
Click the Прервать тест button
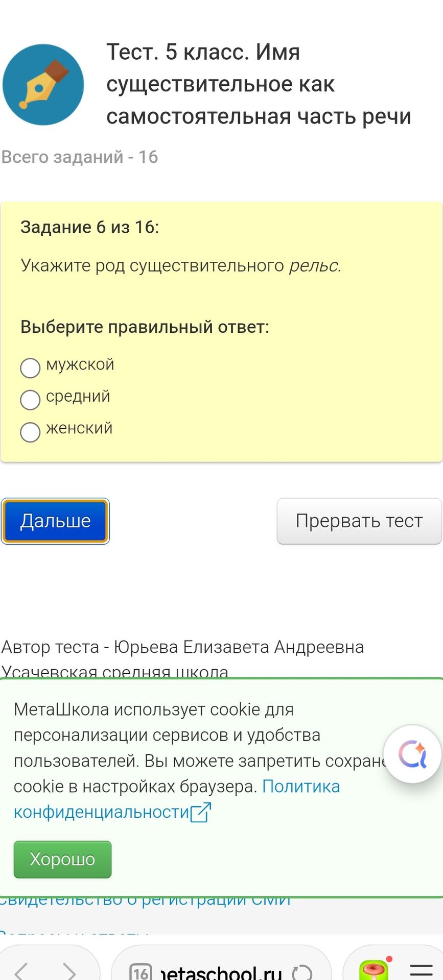tap(359, 521)
